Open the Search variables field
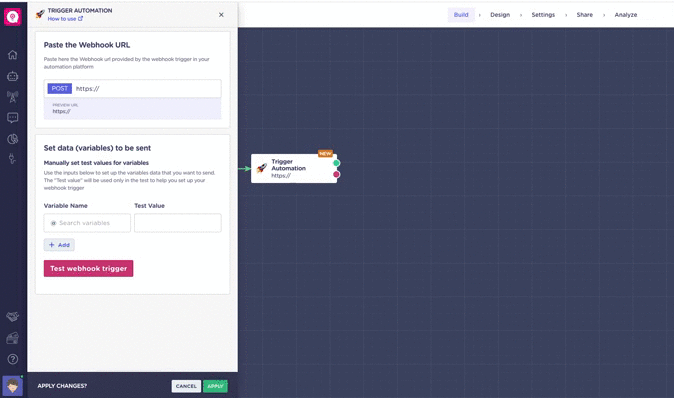Image resolution: width=674 pixels, height=398 pixels. click(87, 223)
